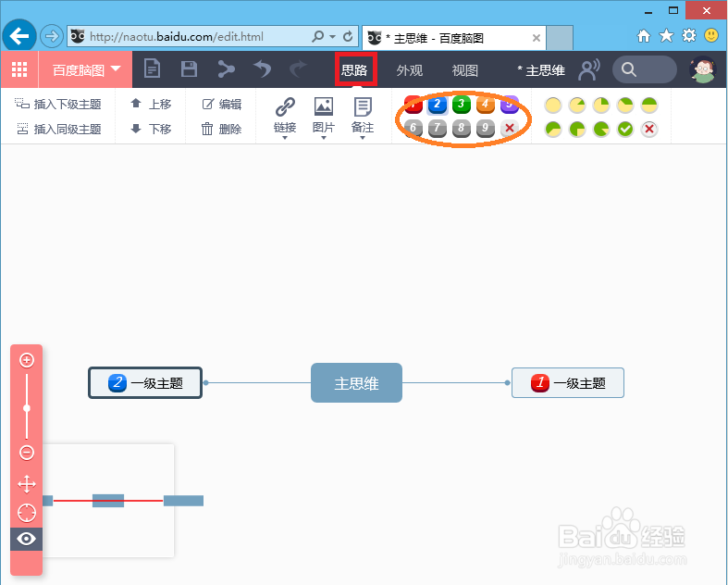The image size is (728, 585).
Task: Set priority 4 orange badge
Action: point(485,105)
